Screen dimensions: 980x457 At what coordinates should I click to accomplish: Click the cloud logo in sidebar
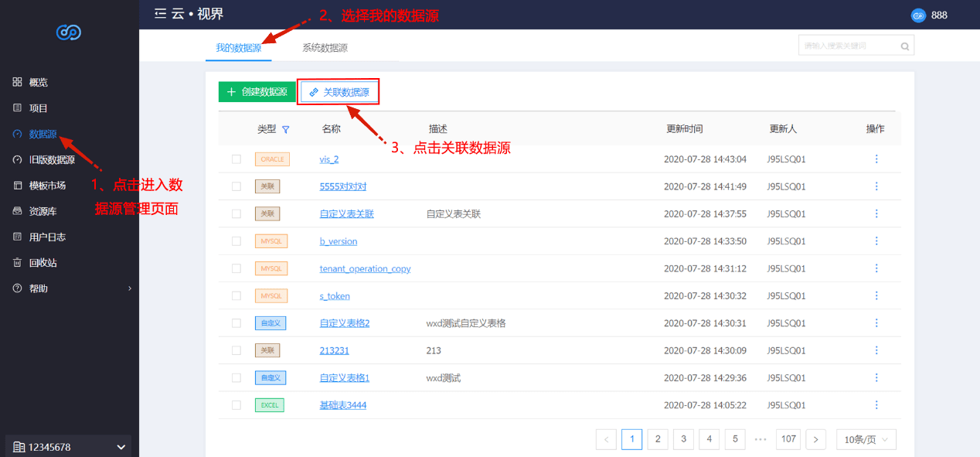point(69,32)
